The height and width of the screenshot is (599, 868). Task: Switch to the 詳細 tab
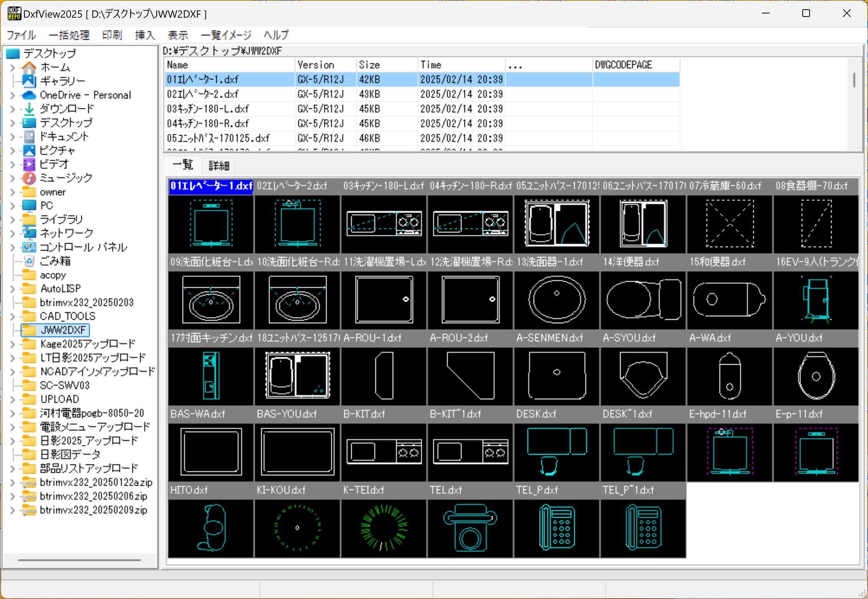coord(218,165)
